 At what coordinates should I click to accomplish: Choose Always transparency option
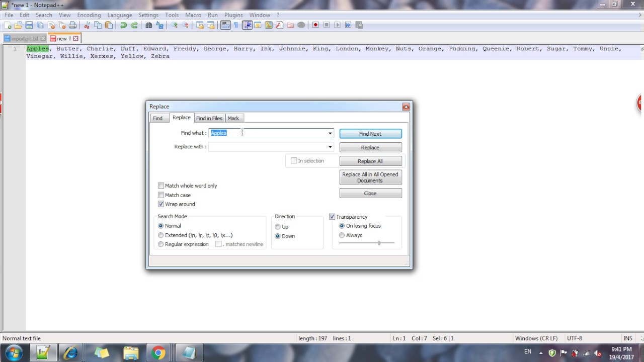click(342, 235)
